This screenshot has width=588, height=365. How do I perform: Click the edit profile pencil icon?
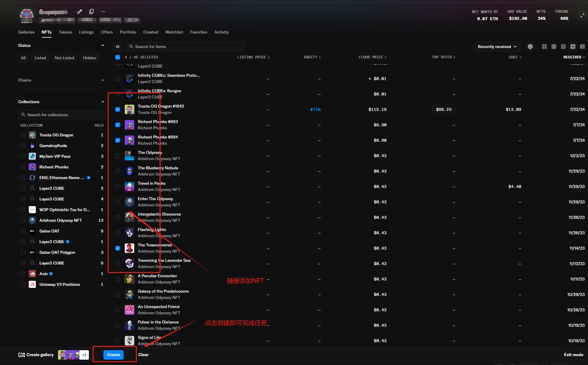[x=80, y=11]
